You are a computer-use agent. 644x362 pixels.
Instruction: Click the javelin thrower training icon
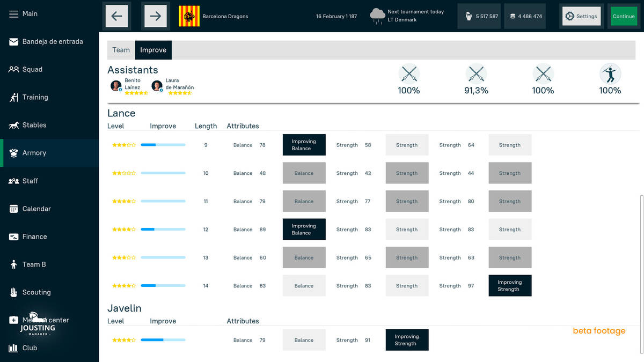tap(610, 73)
